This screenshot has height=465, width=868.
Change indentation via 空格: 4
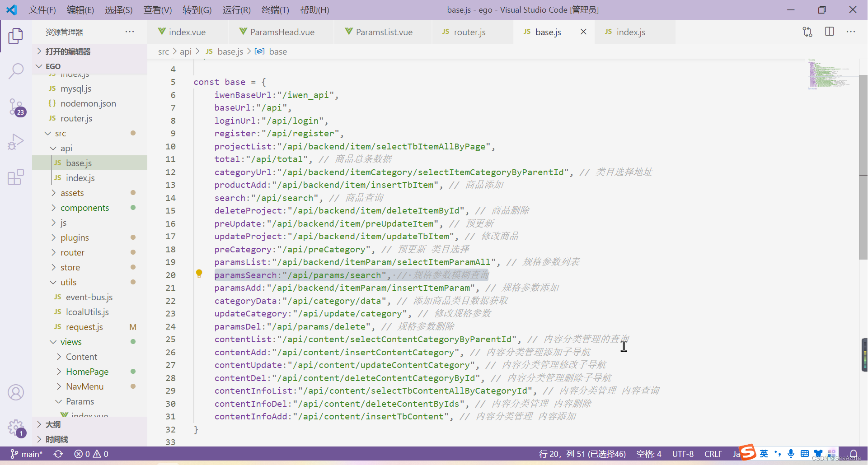(x=649, y=454)
